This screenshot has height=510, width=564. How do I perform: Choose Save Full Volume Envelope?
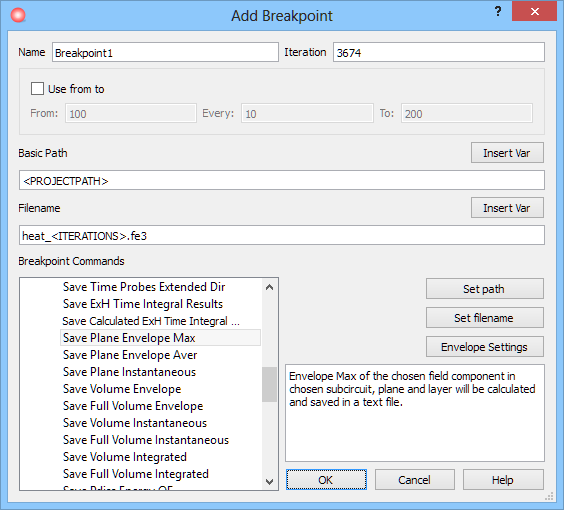[133, 406]
